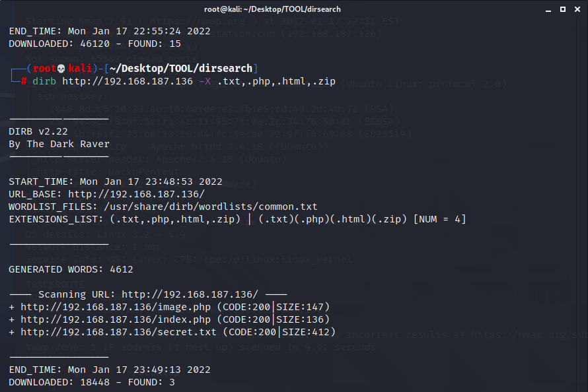Click the DIRB v2.22 banner text
Image resolution: width=588 pixels, height=392 pixels.
coord(38,131)
